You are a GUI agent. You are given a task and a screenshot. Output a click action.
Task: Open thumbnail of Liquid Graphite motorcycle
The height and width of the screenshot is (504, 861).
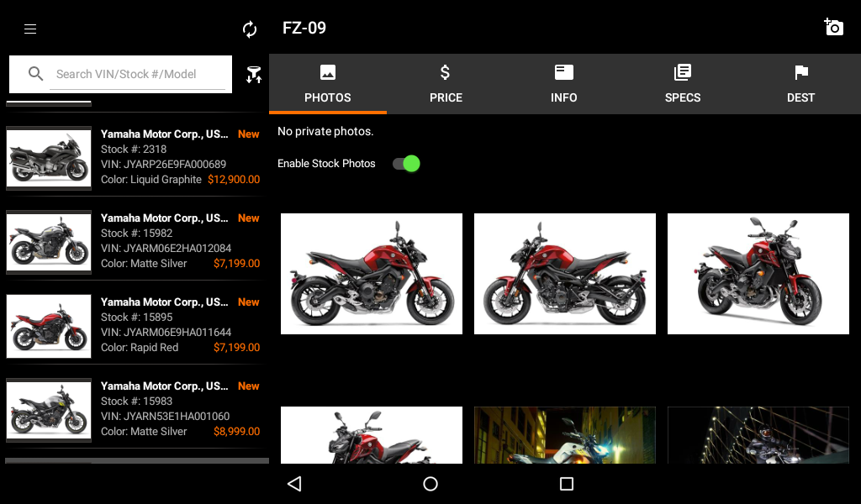49,159
